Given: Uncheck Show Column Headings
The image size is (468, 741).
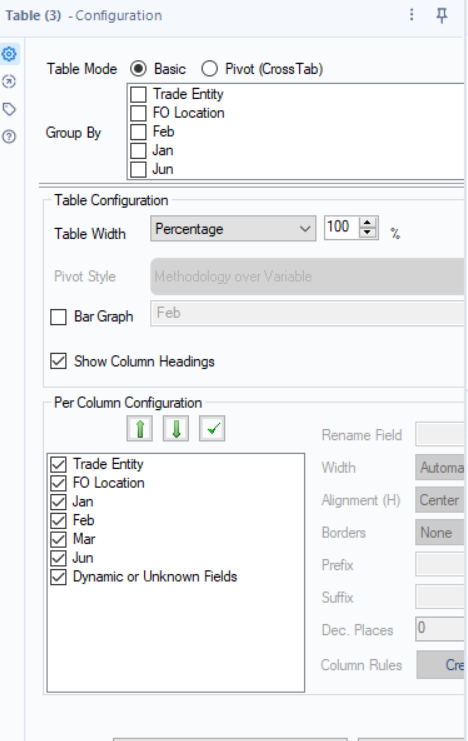Looking at the screenshot, I should pos(58,362).
